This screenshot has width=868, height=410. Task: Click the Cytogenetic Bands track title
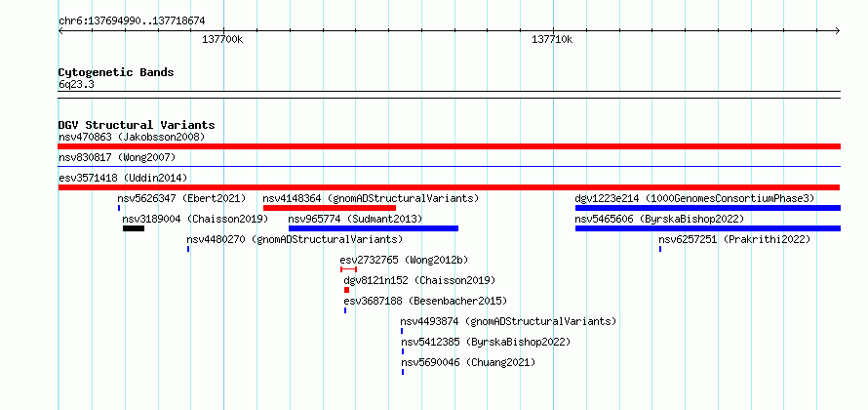click(x=116, y=72)
